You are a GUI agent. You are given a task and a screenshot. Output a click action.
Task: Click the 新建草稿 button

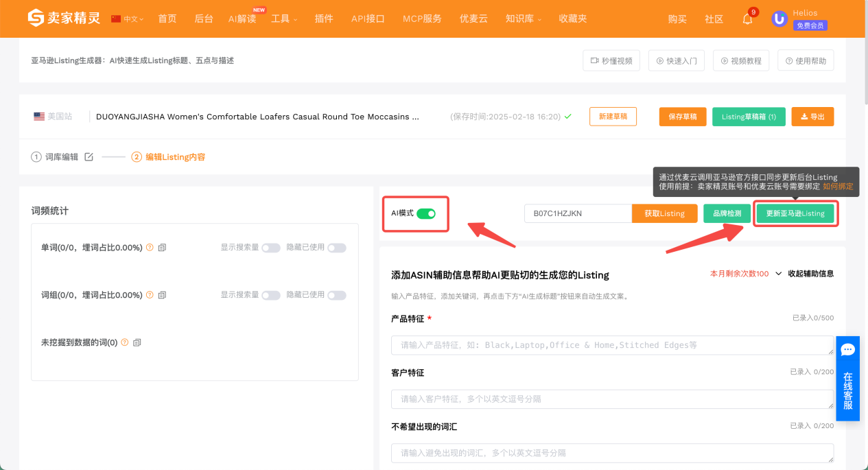[613, 117]
